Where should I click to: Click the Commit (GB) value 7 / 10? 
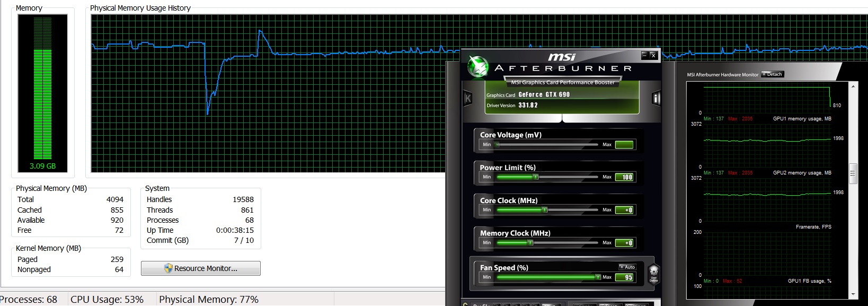coord(244,240)
